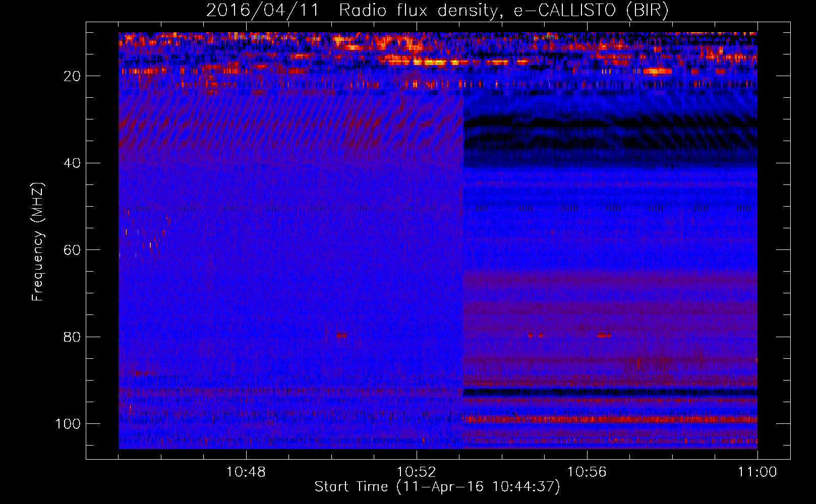The width and height of the screenshot is (816, 504).
Task: Click the 10:52 time tick label
Action: (417, 472)
